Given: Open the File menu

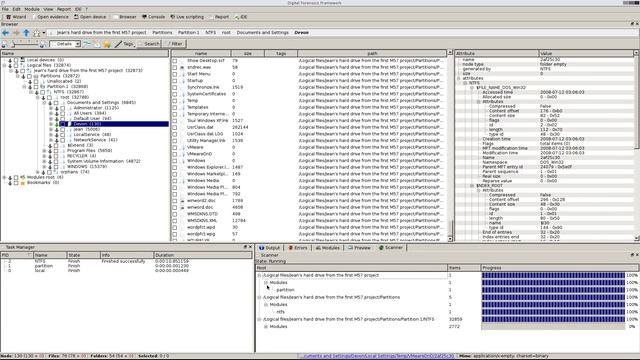Looking at the screenshot, I should click(x=5, y=9).
